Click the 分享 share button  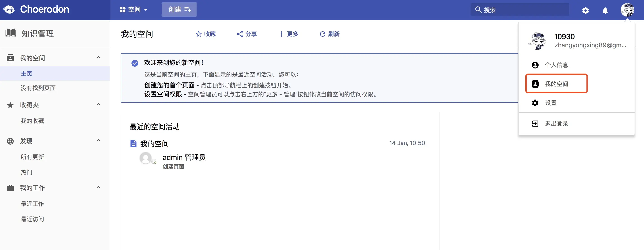(247, 34)
